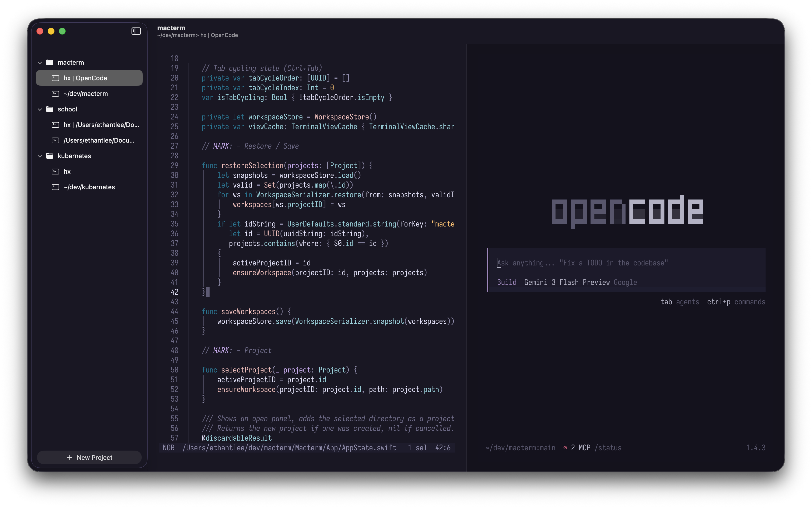Click "/status" in the OpenCode status bar
812x508 pixels.
(x=608, y=447)
